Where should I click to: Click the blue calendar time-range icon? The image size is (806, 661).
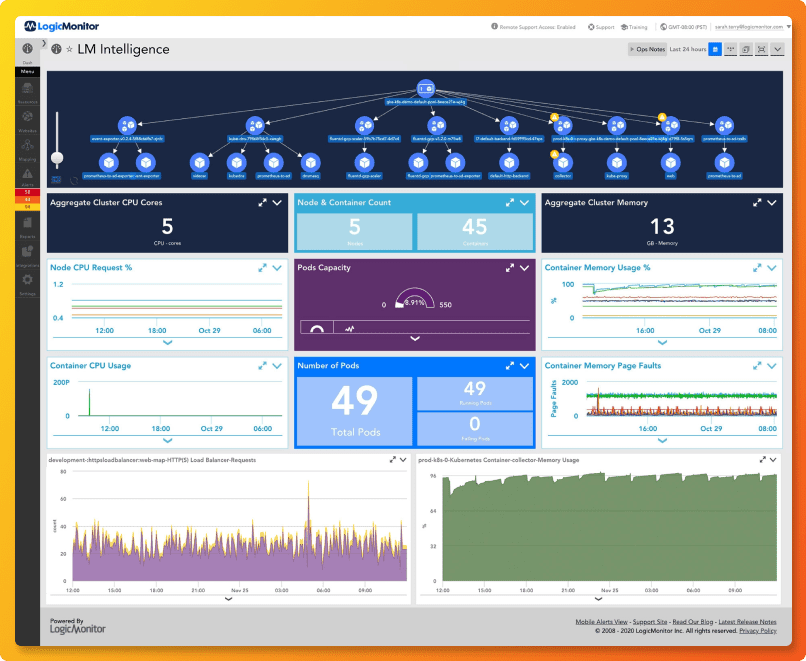[715, 49]
